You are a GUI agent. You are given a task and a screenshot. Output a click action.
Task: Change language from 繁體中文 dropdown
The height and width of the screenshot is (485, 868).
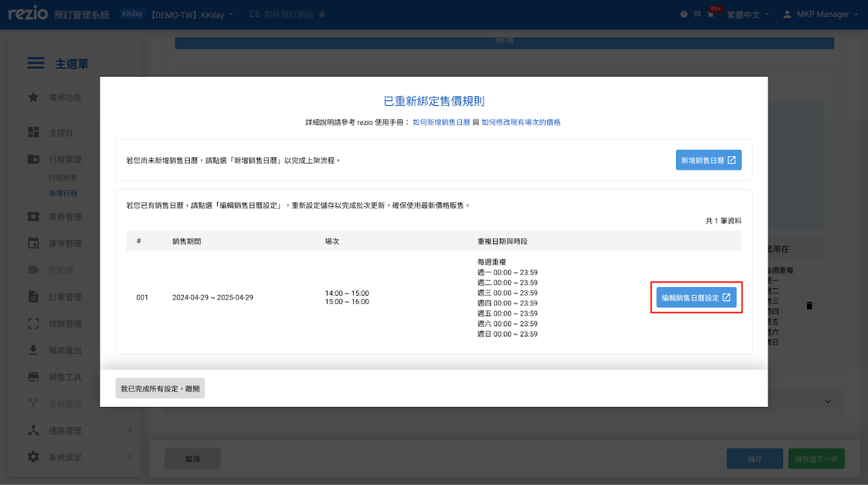coord(748,14)
